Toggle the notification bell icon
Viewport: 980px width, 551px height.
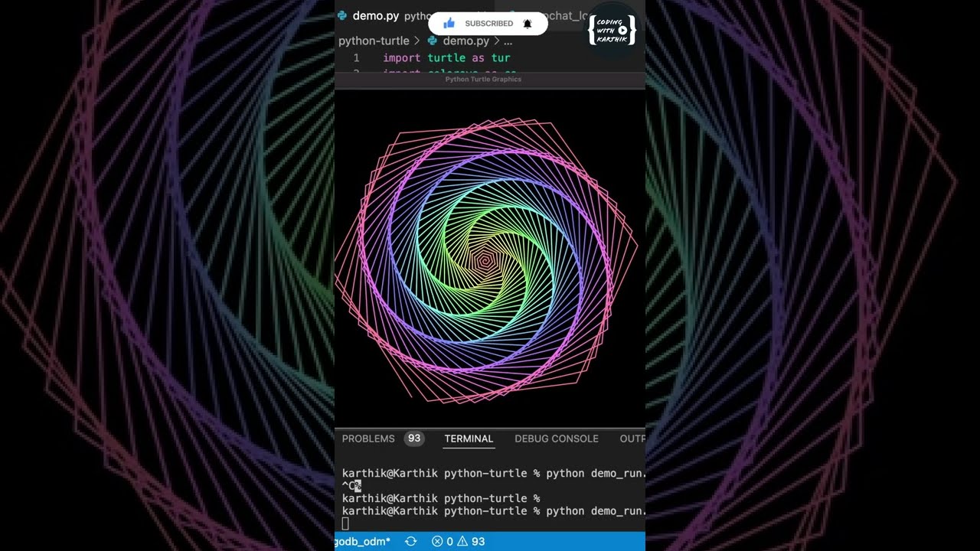click(527, 24)
